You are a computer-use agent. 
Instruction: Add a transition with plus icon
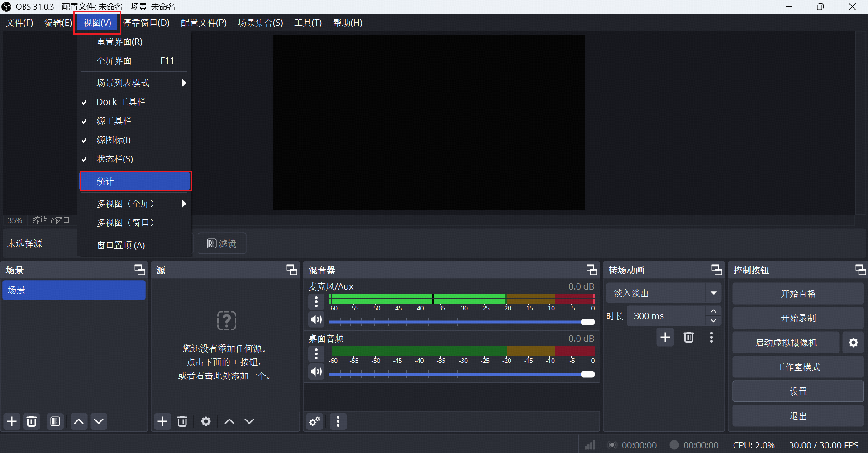(665, 337)
